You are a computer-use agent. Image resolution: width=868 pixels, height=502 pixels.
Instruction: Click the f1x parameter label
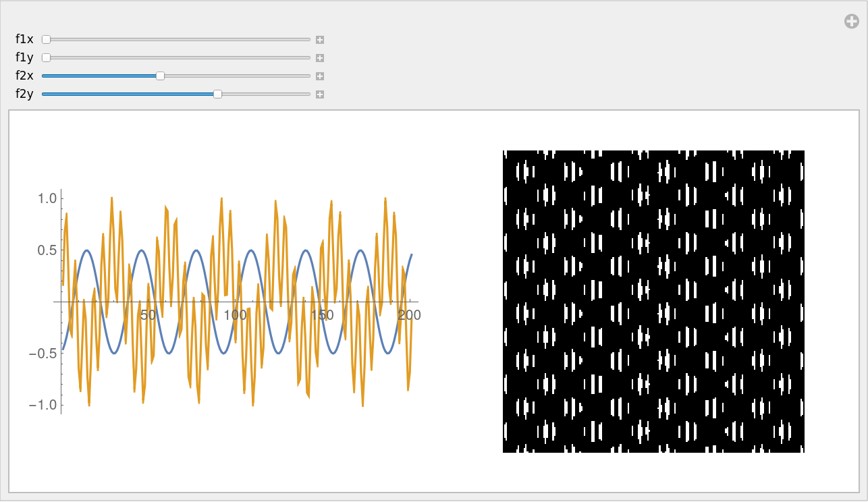tap(24, 40)
